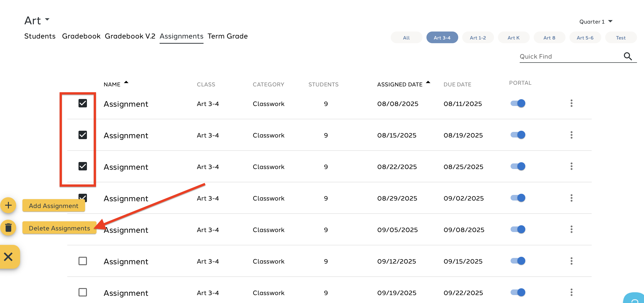Open the Term Grade tab
The height and width of the screenshot is (303, 644).
[x=228, y=36]
